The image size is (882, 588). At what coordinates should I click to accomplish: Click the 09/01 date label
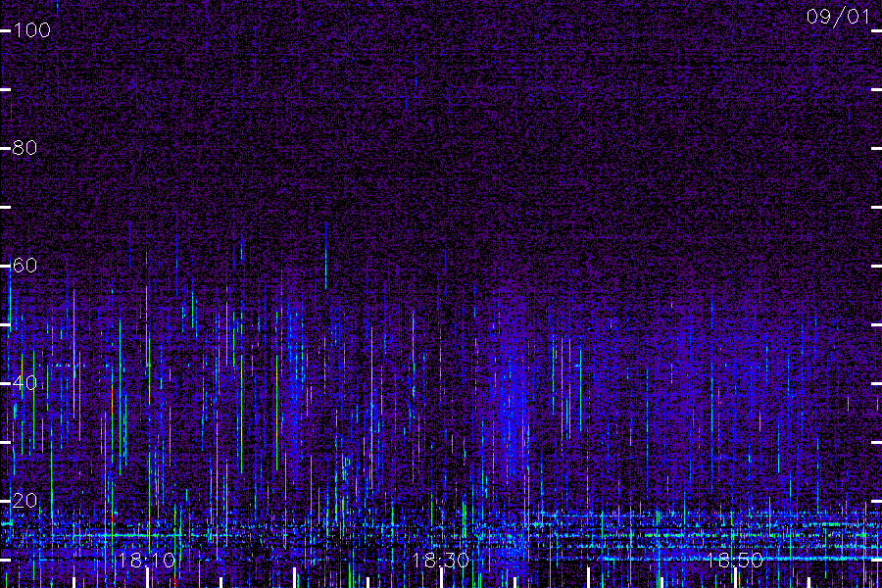(838, 17)
